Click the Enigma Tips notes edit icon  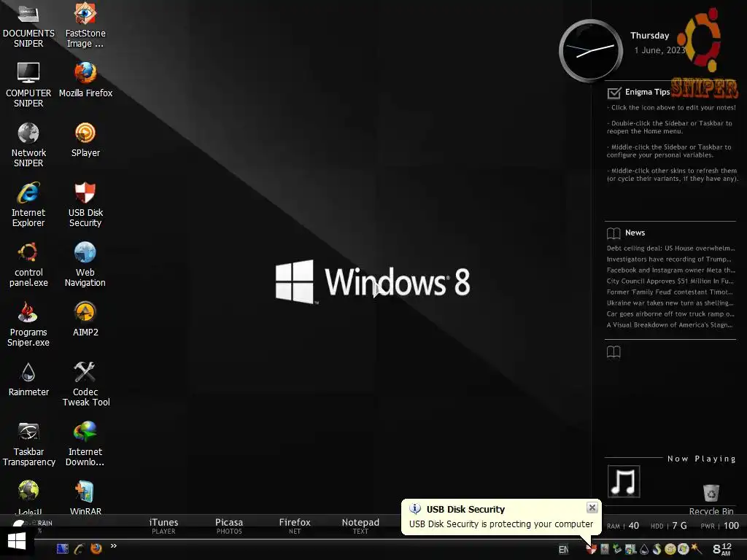614,93
